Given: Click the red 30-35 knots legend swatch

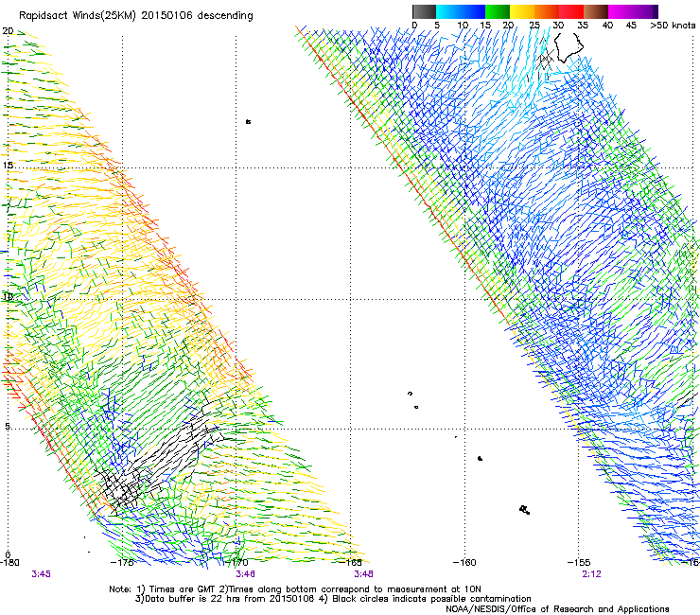Looking at the screenshot, I should pos(571,11).
